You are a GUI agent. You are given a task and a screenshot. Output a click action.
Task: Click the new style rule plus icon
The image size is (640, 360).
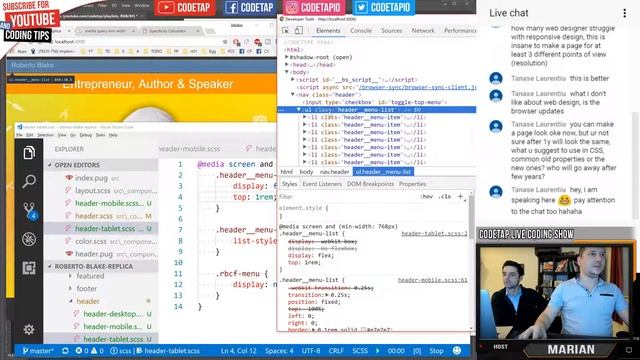[460, 196]
